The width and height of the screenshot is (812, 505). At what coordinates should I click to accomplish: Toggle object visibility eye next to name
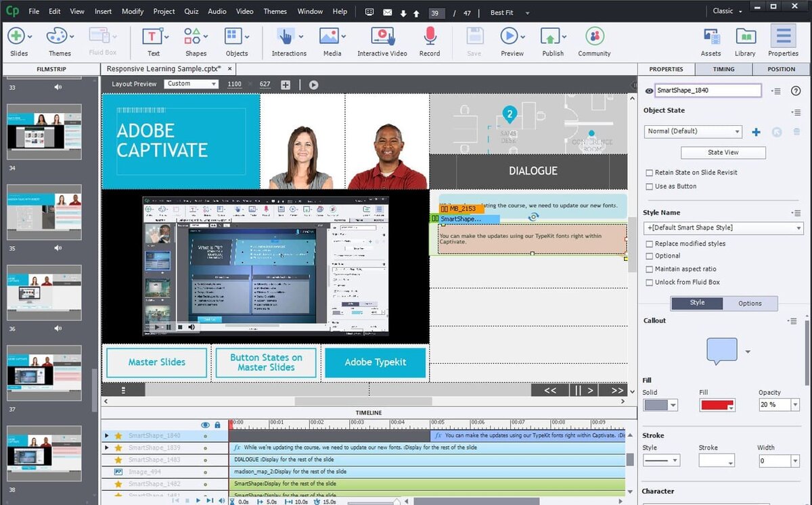click(649, 91)
